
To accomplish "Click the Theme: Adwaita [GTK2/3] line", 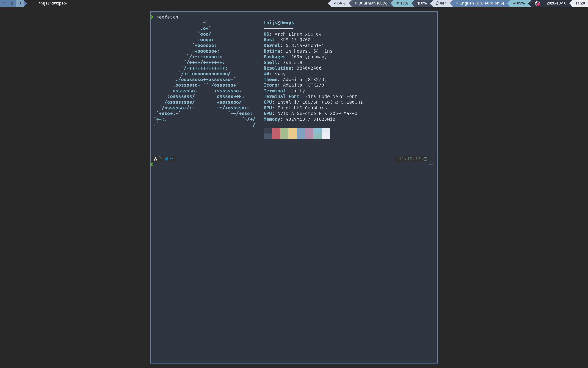I will pos(295,79).
